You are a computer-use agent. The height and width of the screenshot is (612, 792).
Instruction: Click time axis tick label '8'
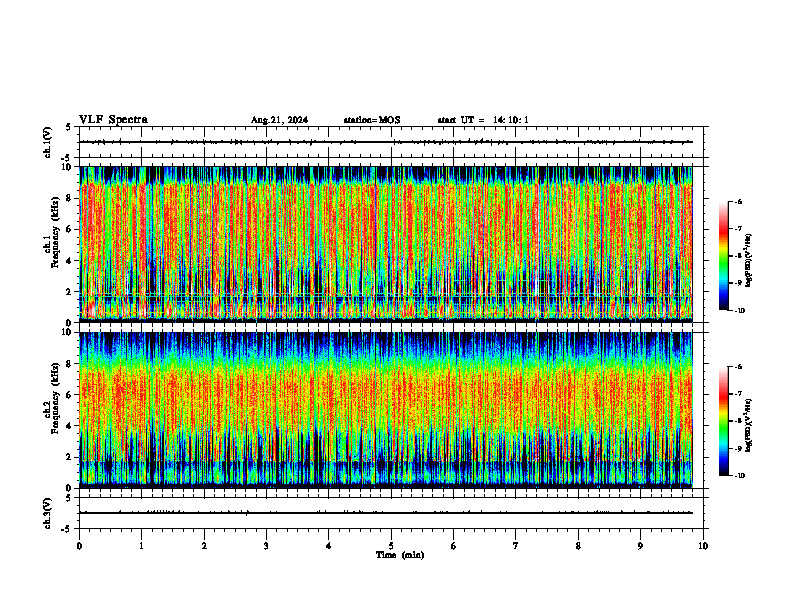point(578,546)
